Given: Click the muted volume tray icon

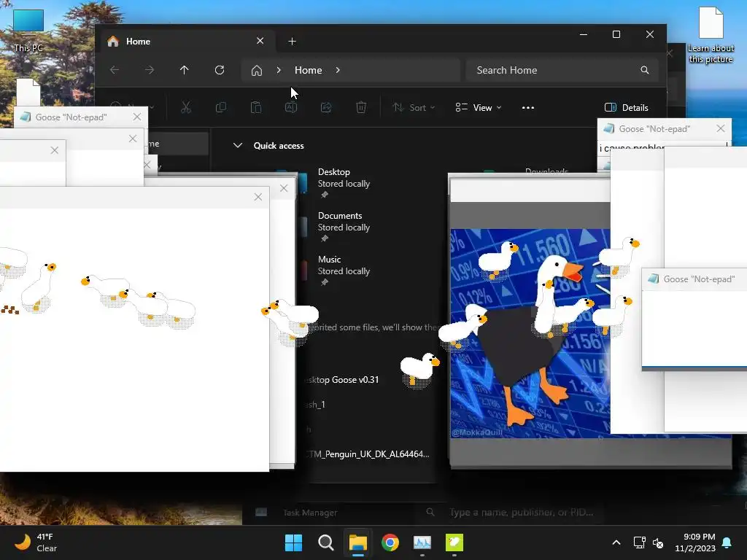Looking at the screenshot, I should [658, 542].
